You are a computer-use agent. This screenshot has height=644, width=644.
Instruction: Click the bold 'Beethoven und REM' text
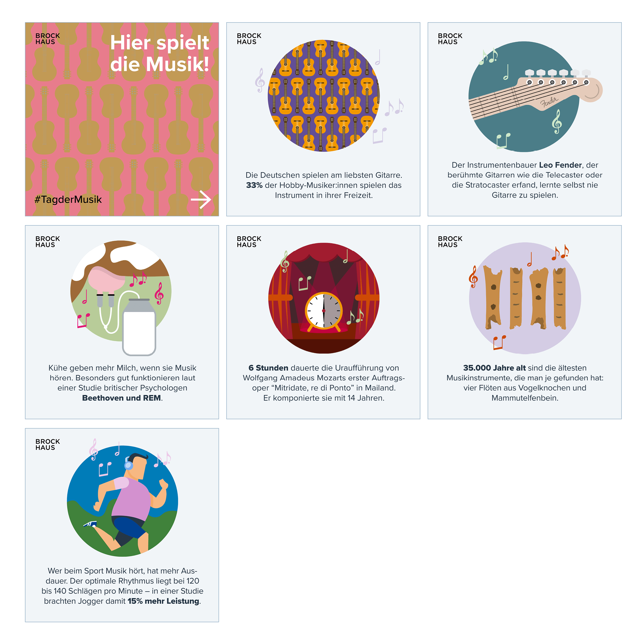pyautogui.click(x=121, y=398)
